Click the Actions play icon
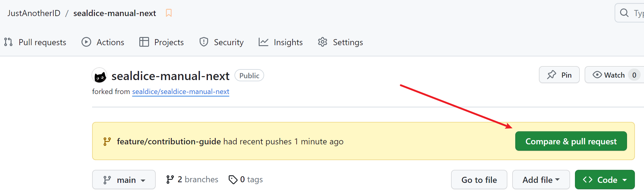Screen dimensions: 644x195 [86, 42]
